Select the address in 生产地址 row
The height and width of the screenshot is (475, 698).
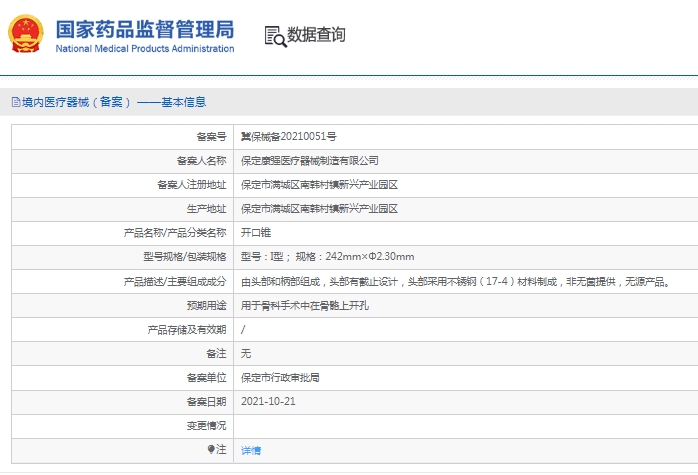pos(319,209)
